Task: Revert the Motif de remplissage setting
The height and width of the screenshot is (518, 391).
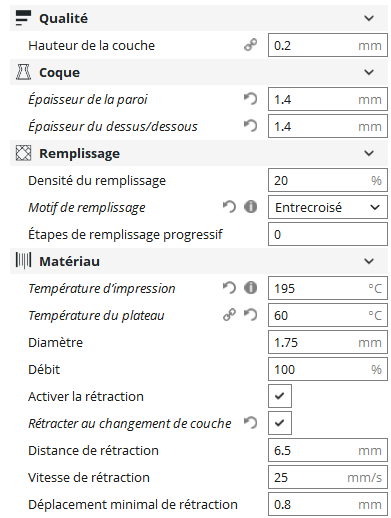Action: pyautogui.click(x=229, y=207)
